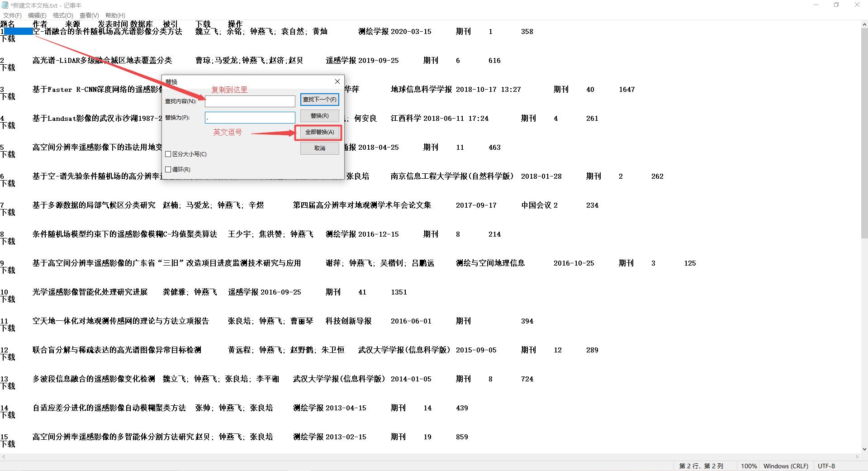
Task: Open the 编辑(E) menu
Action: [x=37, y=15]
